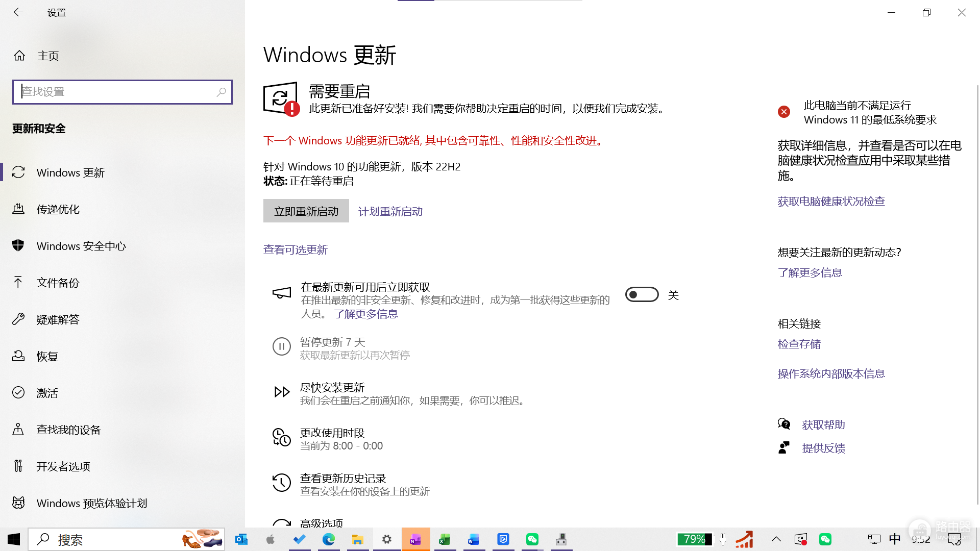This screenshot has width=980, height=551.
Task: Open 开发者选项 in the sidebar
Action: 122,466
